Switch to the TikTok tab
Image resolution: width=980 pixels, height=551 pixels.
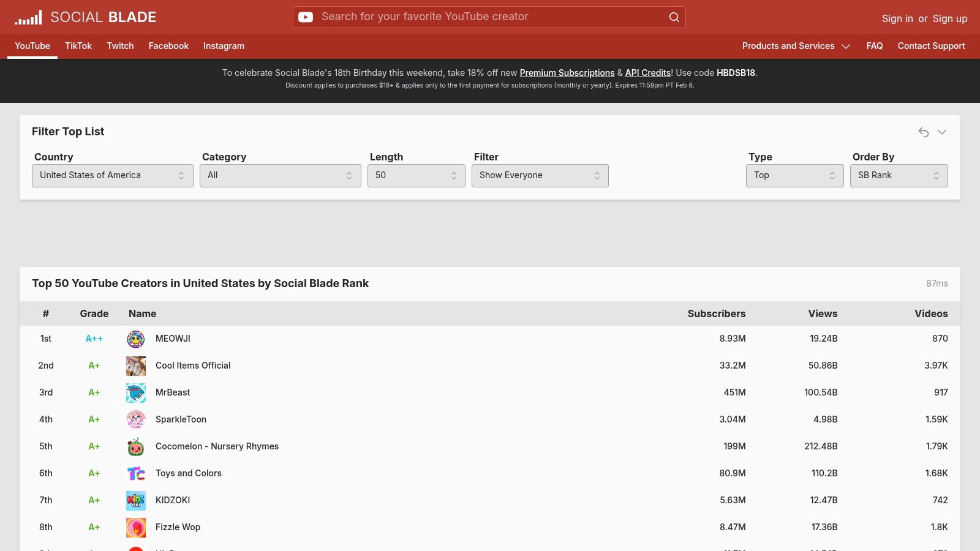click(x=78, y=46)
